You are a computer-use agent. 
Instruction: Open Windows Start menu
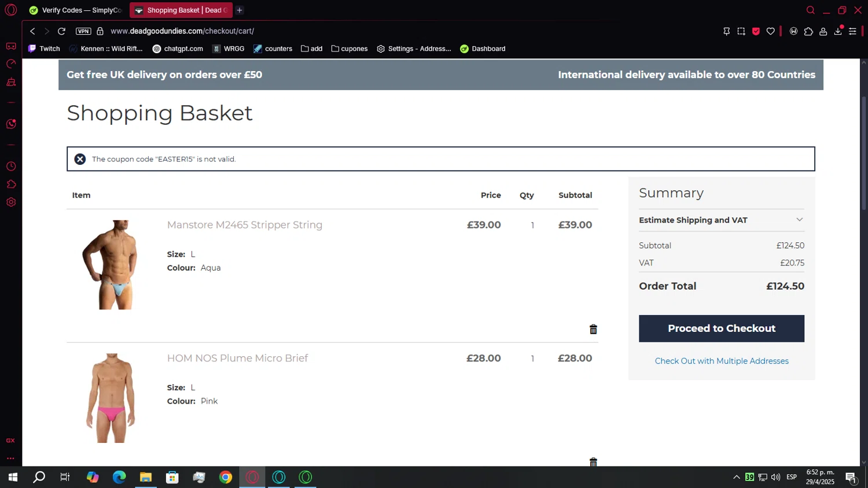13,477
